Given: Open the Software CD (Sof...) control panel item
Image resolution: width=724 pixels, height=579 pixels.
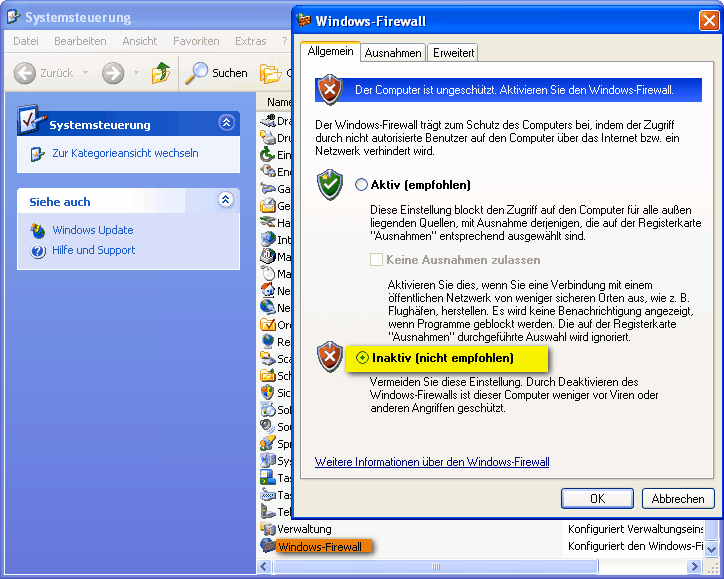Looking at the screenshot, I should tap(275, 410).
